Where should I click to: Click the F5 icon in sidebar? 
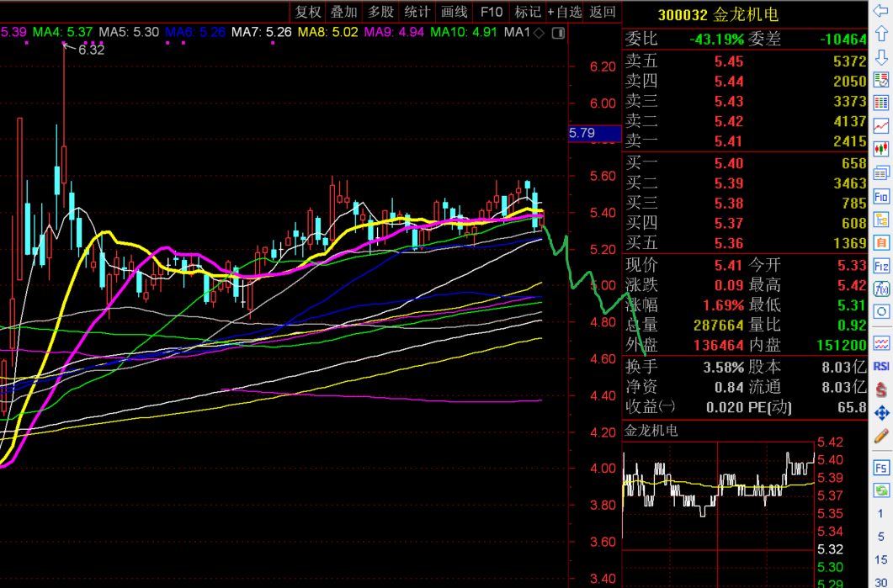(x=881, y=468)
